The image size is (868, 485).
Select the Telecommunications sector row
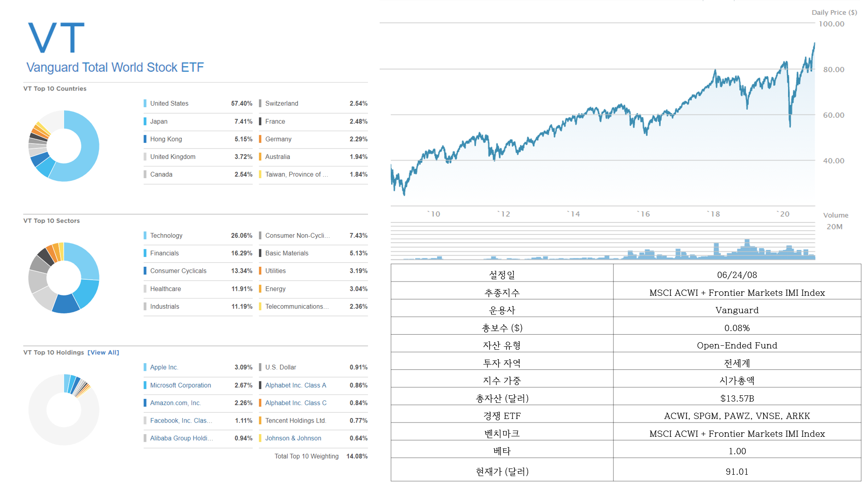pos(313,307)
